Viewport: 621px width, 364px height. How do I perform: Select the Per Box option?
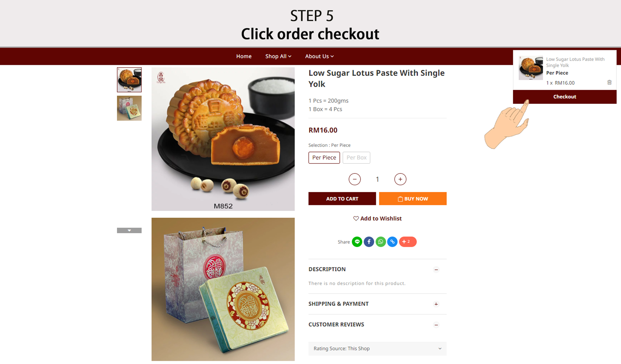pyautogui.click(x=356, y=157)
